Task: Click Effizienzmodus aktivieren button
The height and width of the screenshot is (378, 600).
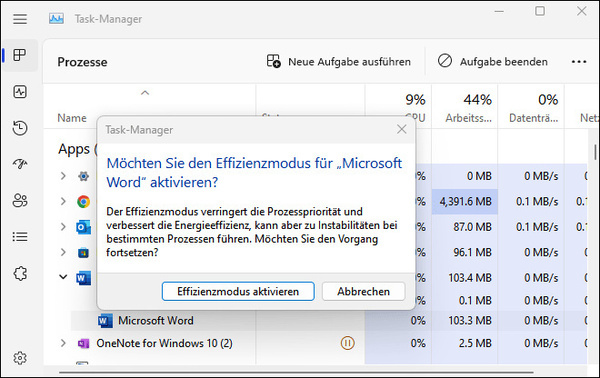Action: pyautogui.click(x=238, y=292)
